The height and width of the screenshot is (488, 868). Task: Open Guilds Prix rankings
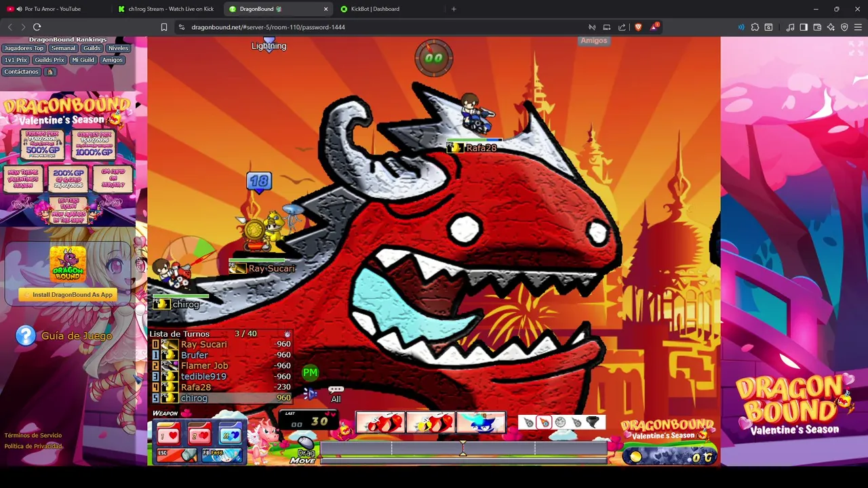[x=50, y=60]
